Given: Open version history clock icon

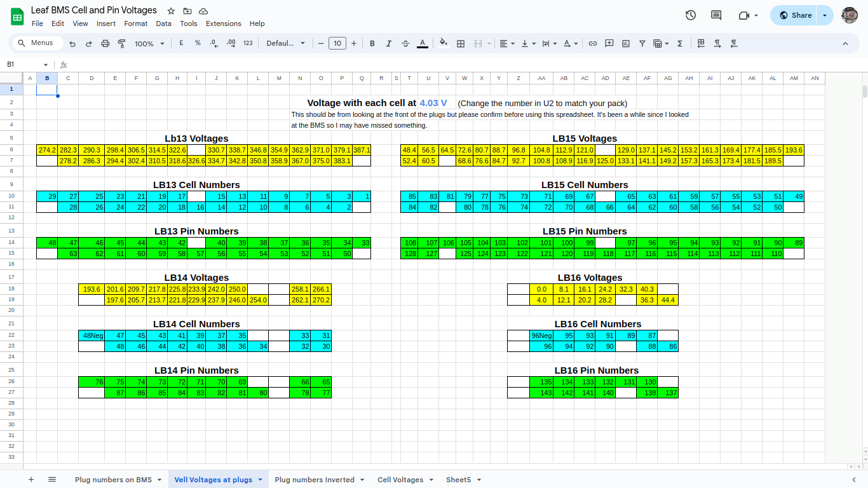Looking at the screenshot, I should pos(691,15).
